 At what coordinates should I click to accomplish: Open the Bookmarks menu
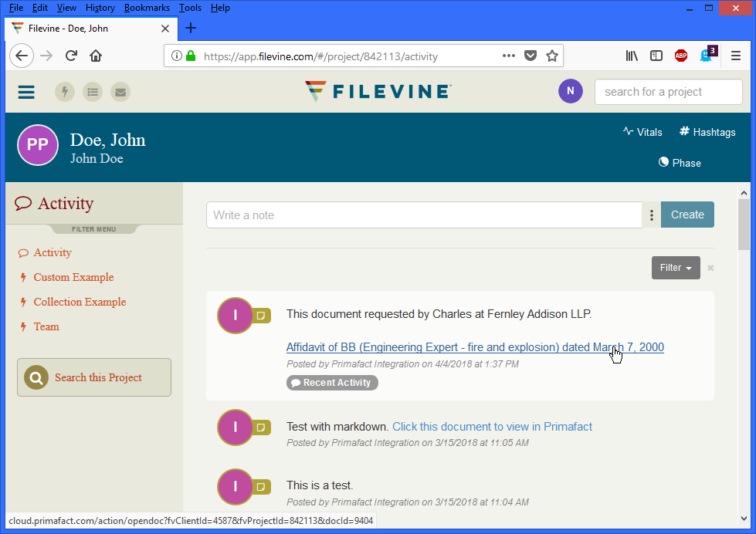point(147,8)
